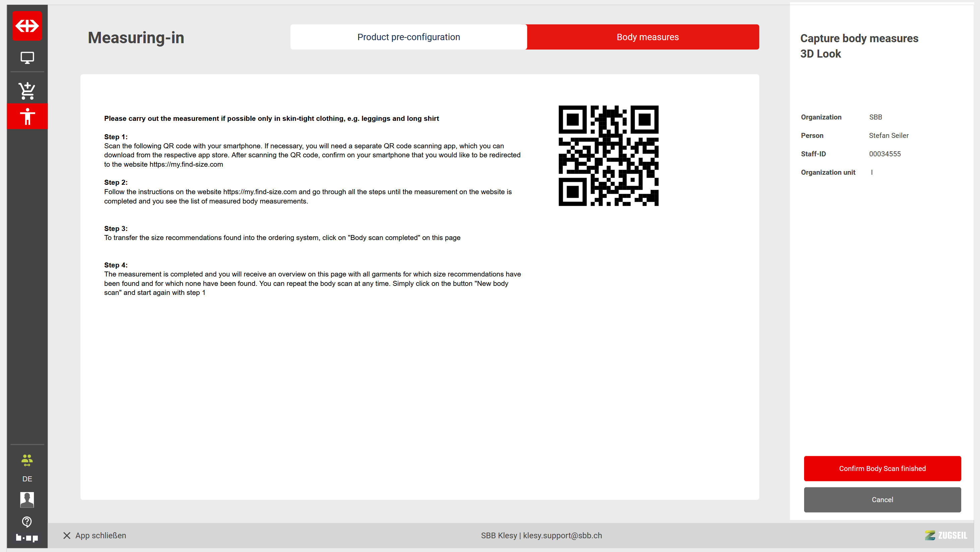Click the gray Cancel button

[x=882, y=499]
